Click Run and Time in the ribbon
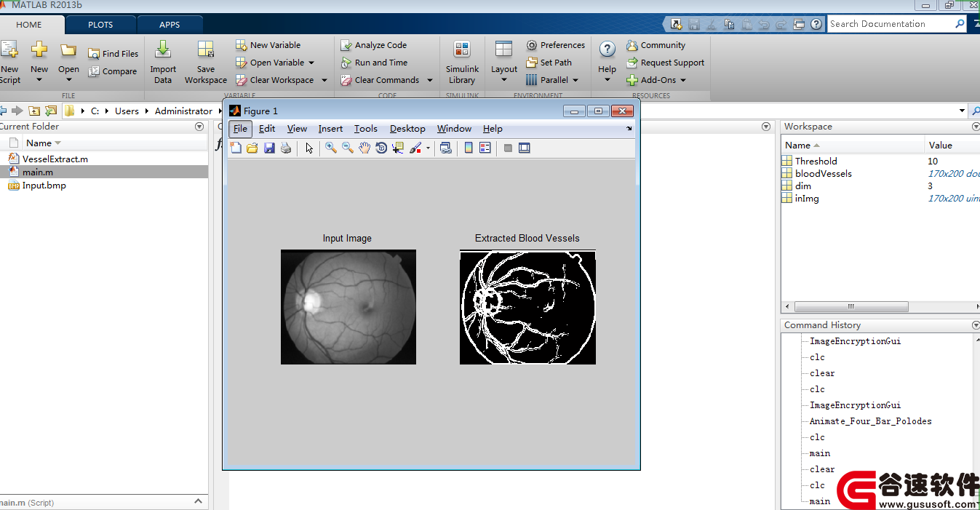 pyautogui.click(x=374, y=63)
